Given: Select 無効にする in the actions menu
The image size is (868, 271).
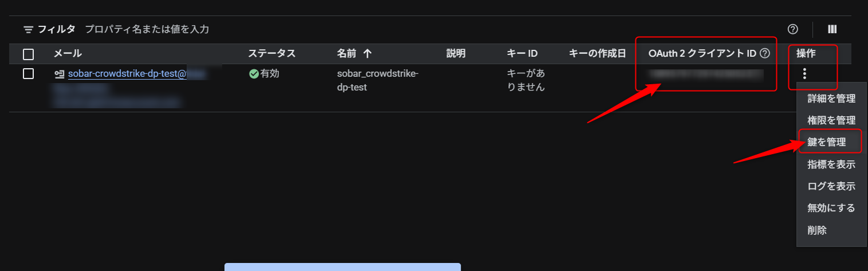Looking at the screenshot, I should pyautogui.click(x=831, y=208).
